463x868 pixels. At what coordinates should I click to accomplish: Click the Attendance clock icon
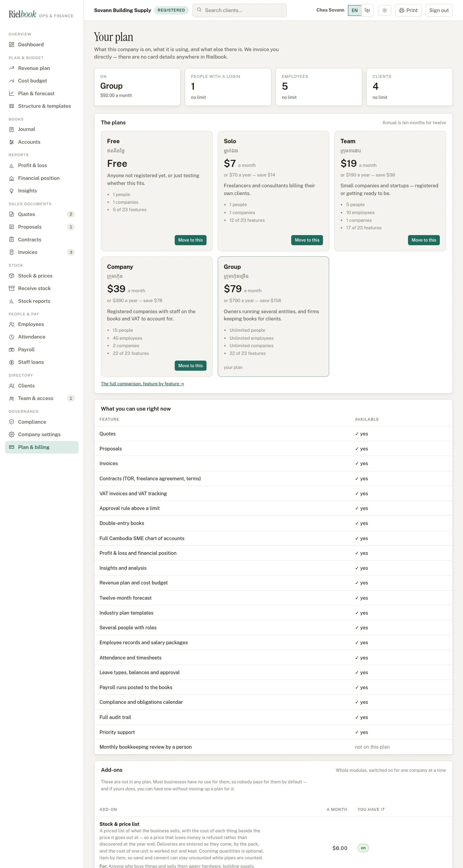pos(12,337)
